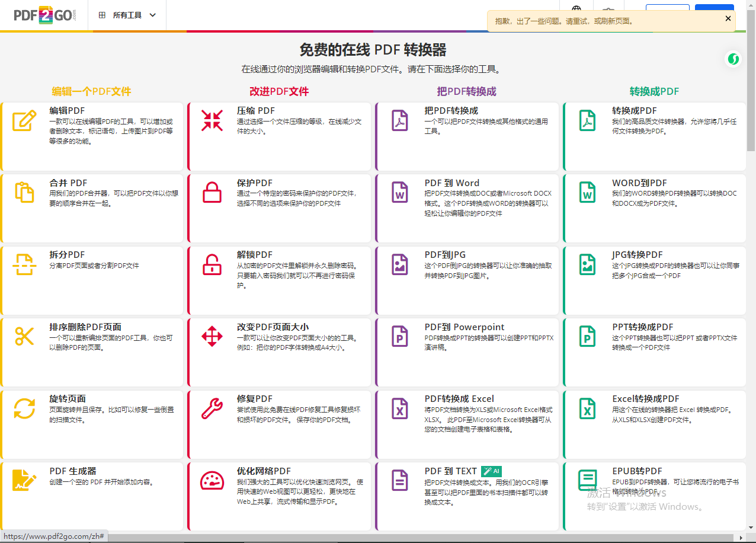The height and width of the screenshot is (543, 756).
Task: Click the 优化网络PDF speedometer icon
Action: 212,480
